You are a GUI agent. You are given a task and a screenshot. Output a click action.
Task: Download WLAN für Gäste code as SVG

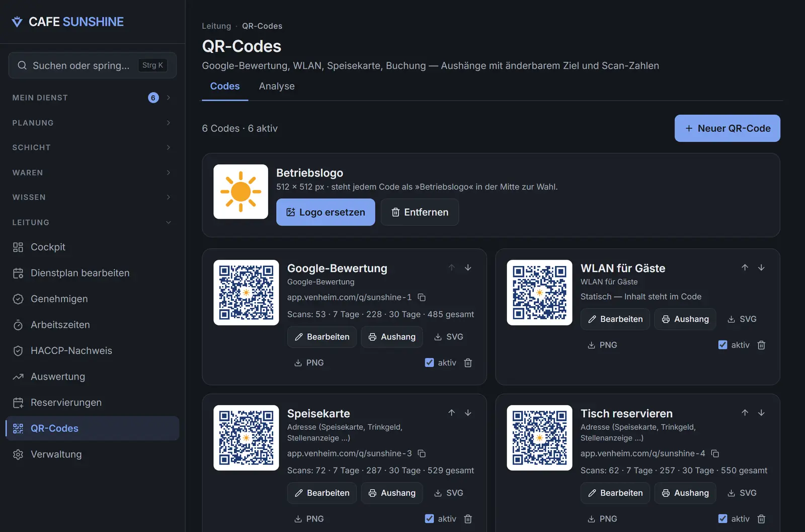coord(742,319)
